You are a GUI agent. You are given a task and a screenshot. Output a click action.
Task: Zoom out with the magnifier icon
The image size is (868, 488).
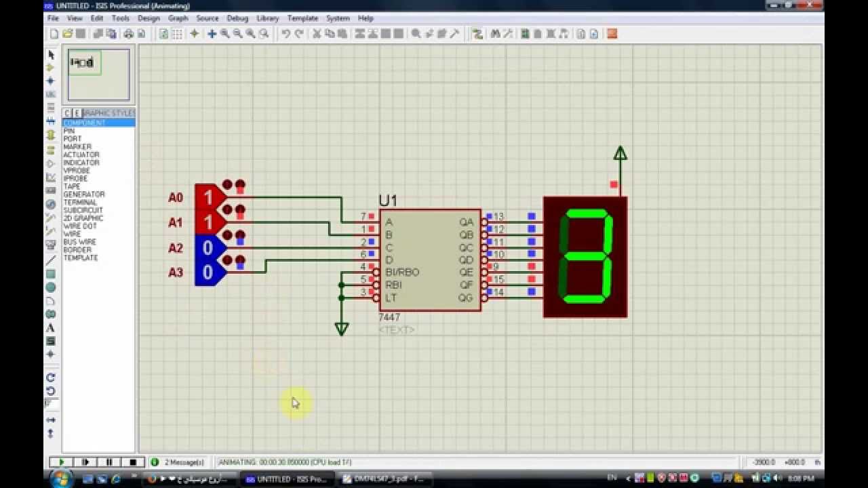238,34
